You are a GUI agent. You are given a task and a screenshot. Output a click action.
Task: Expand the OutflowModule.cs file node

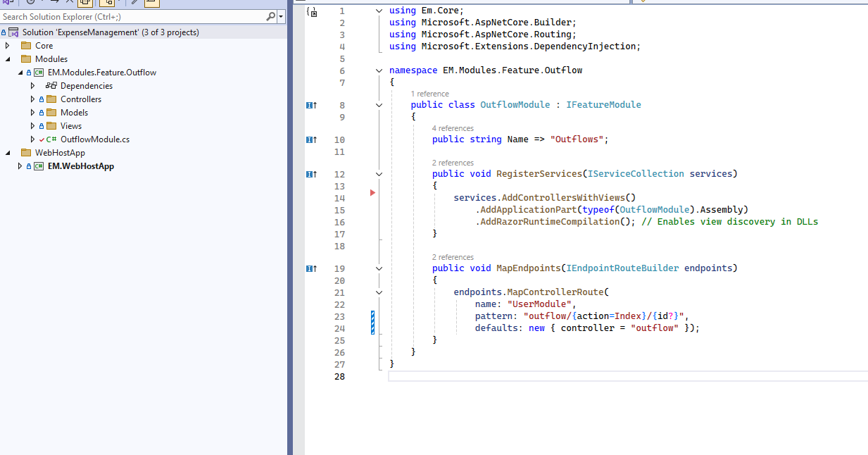[x=32, y=139]
